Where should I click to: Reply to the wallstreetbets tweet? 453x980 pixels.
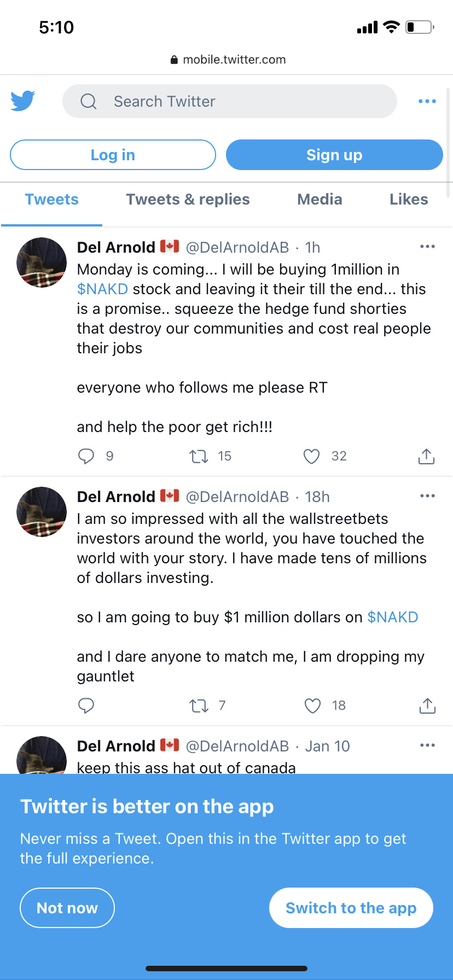(86, 705)
